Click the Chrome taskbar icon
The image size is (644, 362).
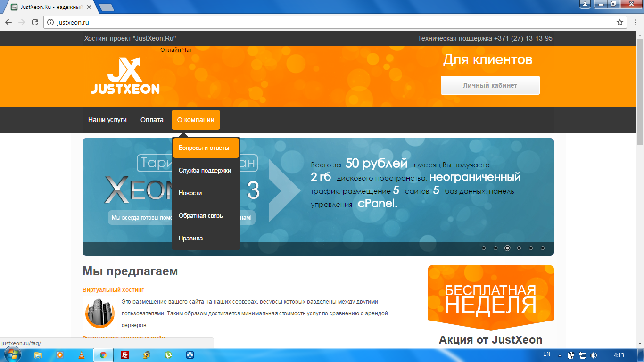[x=103, y=355]
